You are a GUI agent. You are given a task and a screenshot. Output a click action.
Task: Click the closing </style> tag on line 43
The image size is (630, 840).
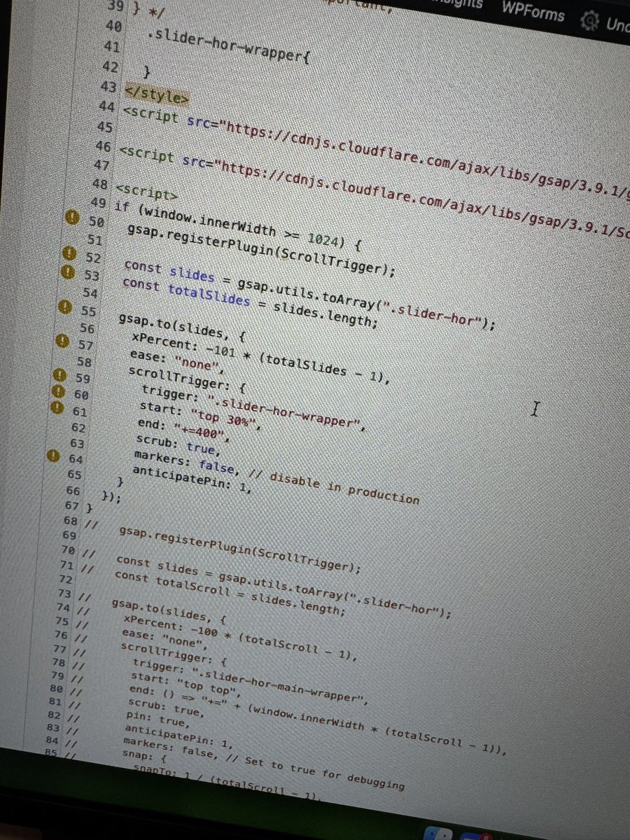tap(156, 95)
